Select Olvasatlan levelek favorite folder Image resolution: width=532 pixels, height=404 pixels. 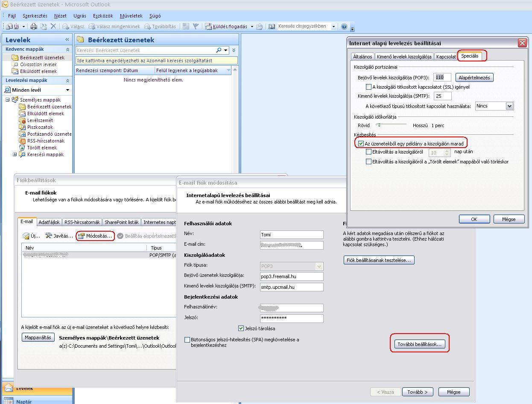[x=38, y=64]
